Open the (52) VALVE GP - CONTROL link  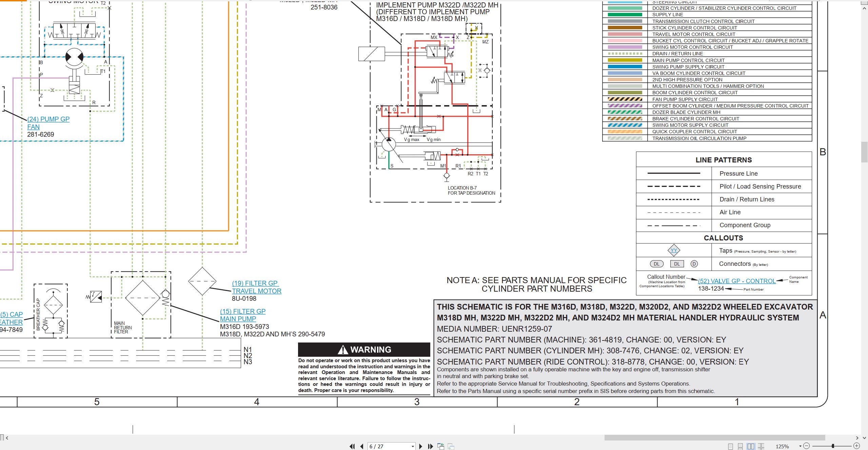(x=737, y=281)
